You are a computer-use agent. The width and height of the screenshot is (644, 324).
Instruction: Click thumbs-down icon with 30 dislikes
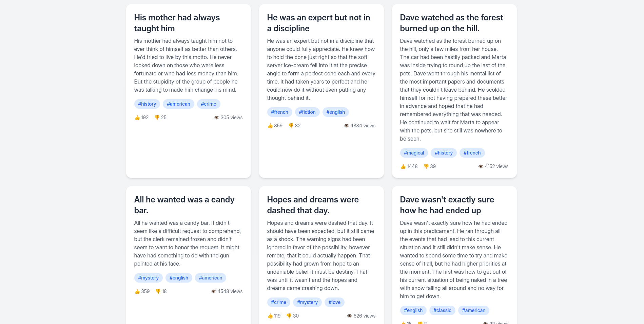coord(289,316)
